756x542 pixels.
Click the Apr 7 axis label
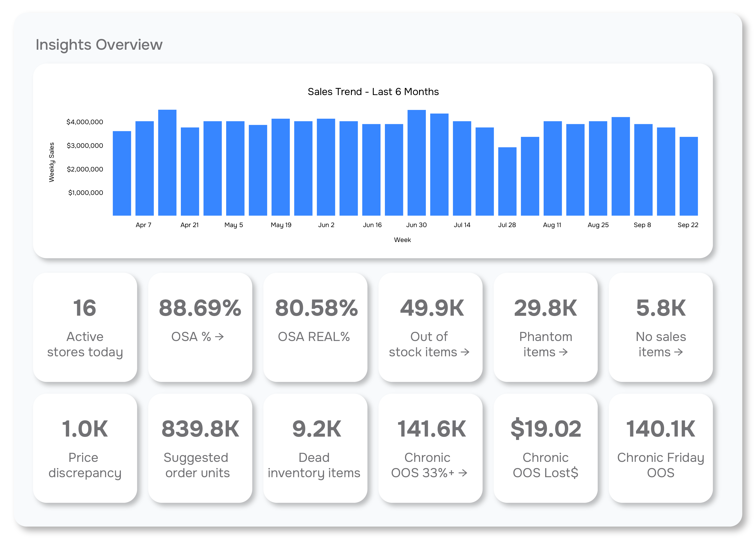tap(143, 225)
